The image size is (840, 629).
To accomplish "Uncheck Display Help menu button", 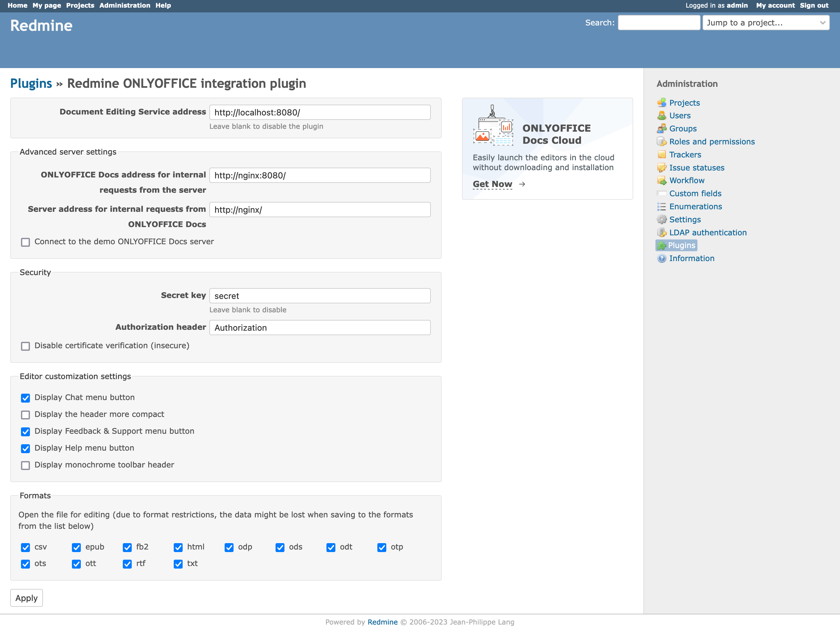I will [x=25, y=448].
